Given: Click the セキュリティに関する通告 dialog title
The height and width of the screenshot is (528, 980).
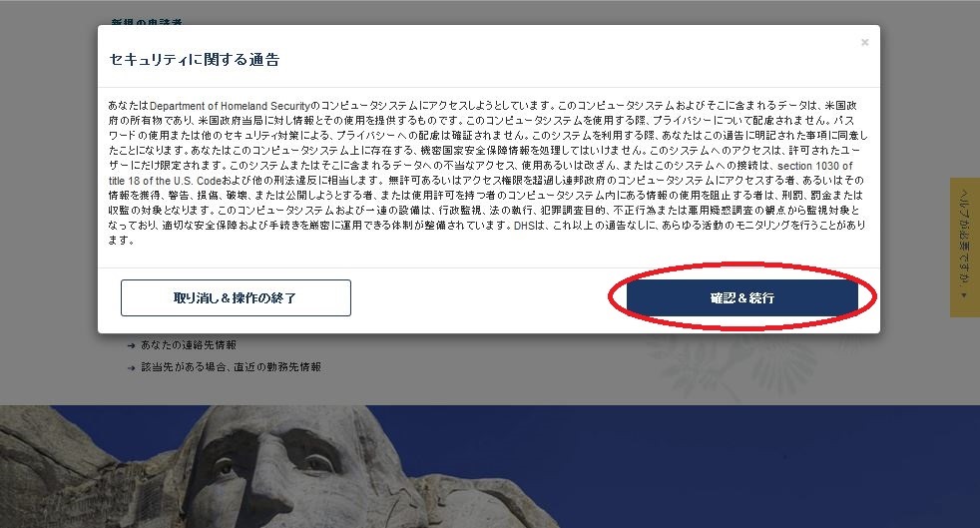Looking at the screenshot, I should point(195,59).
